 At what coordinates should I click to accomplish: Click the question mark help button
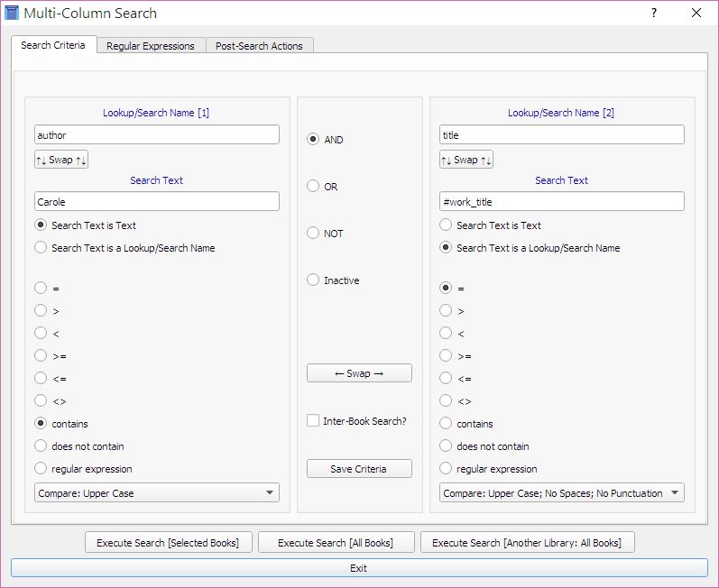pos(654,13)
